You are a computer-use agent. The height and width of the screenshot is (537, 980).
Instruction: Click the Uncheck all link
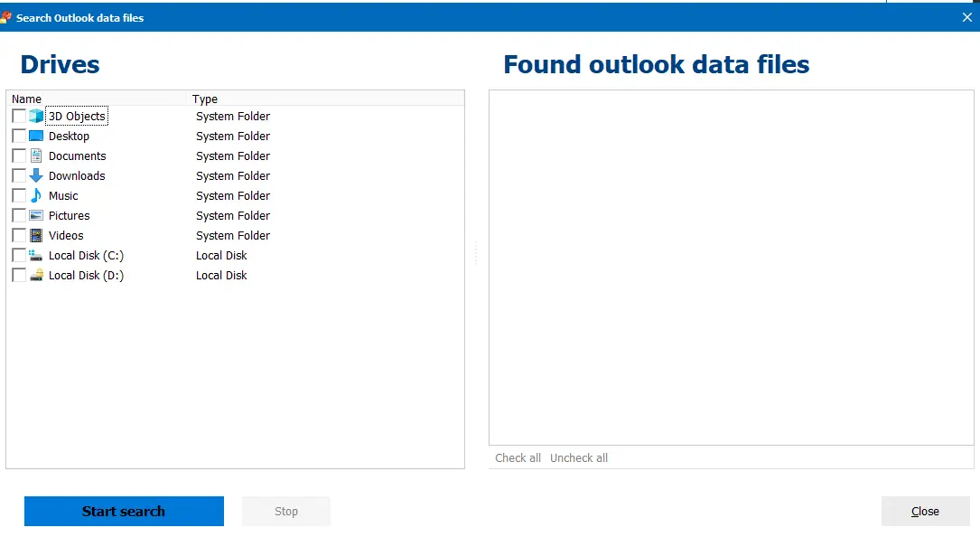[x=578, y=457]
